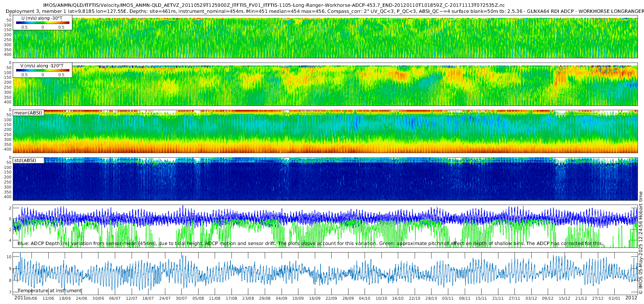Click the 03/12 date tick
The image size is (644, 304).
click(x=531, y=298)
